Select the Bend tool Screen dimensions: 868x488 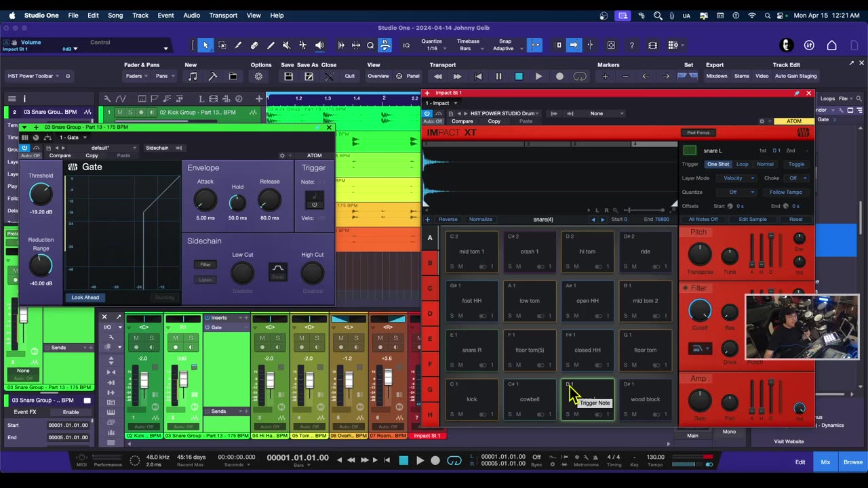(x=303, y=45)
